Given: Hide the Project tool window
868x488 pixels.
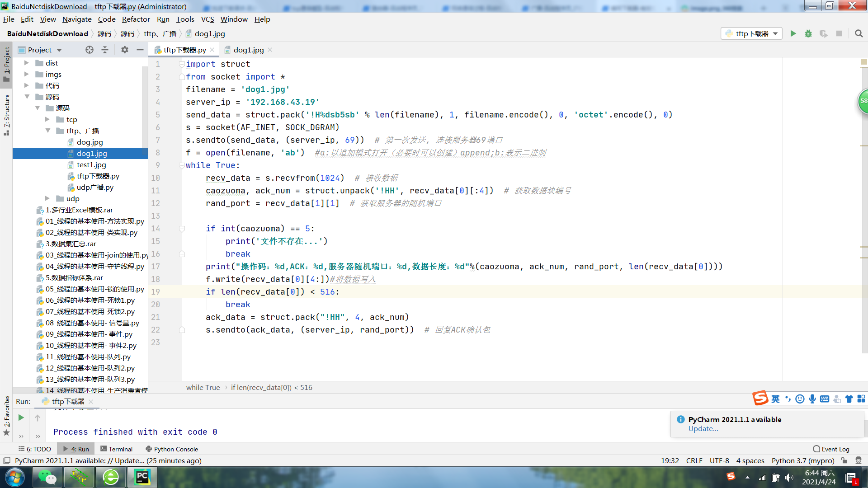Looking at the screenshot, I should pos(140,50).
